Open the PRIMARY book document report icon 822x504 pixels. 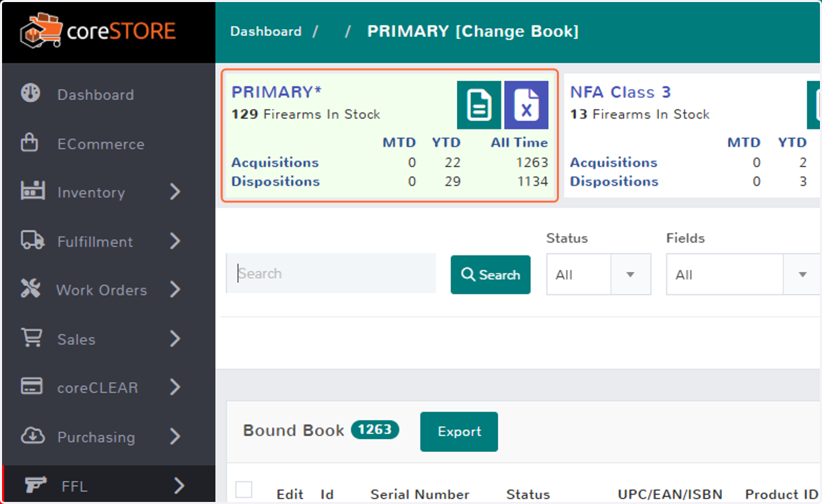click(x=479, y=105)
